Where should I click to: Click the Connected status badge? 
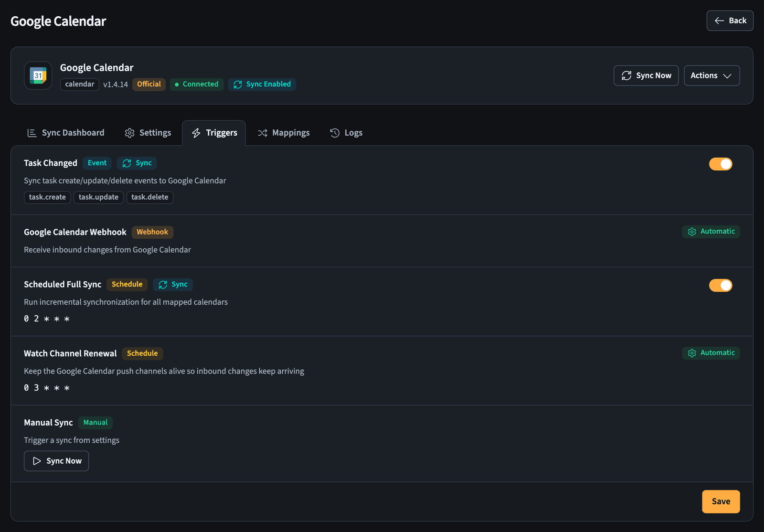coord(197,84)
